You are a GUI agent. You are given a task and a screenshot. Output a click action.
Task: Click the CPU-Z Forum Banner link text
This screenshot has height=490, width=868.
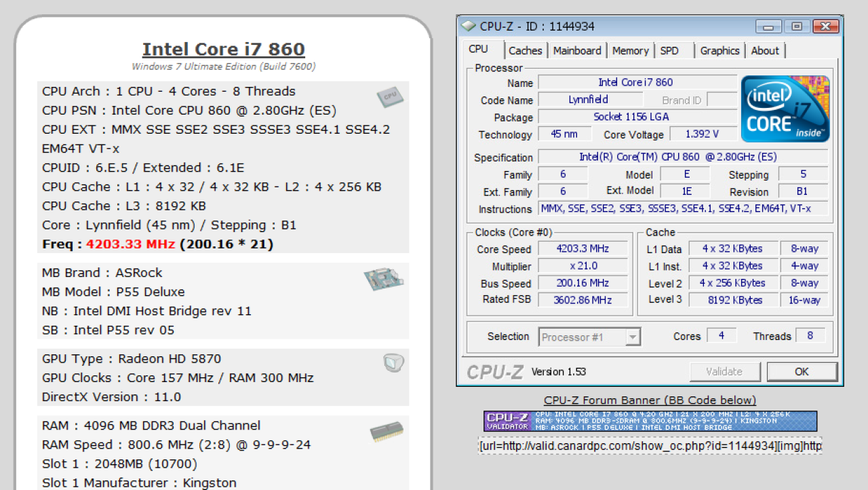point(650,400)
